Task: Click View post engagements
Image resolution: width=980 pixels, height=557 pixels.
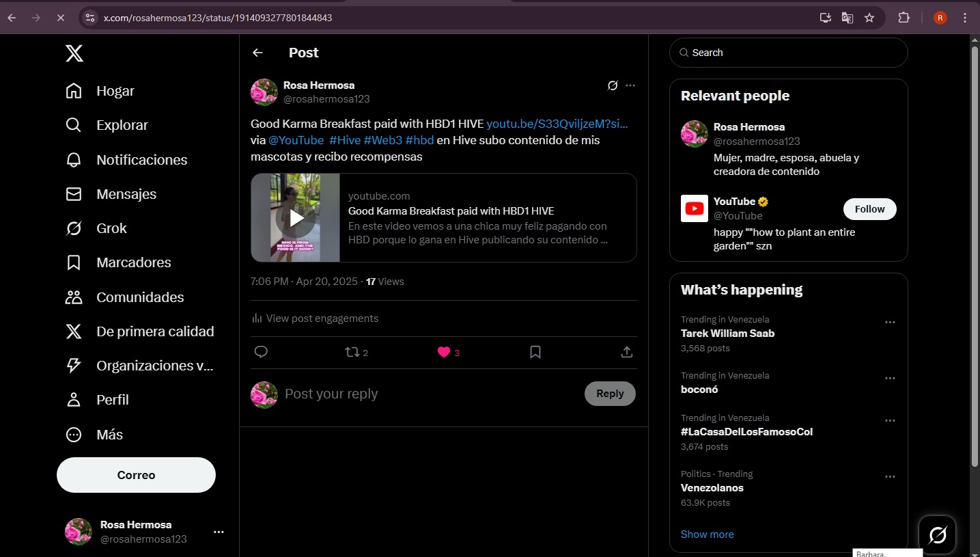Action: coord(315,318)
